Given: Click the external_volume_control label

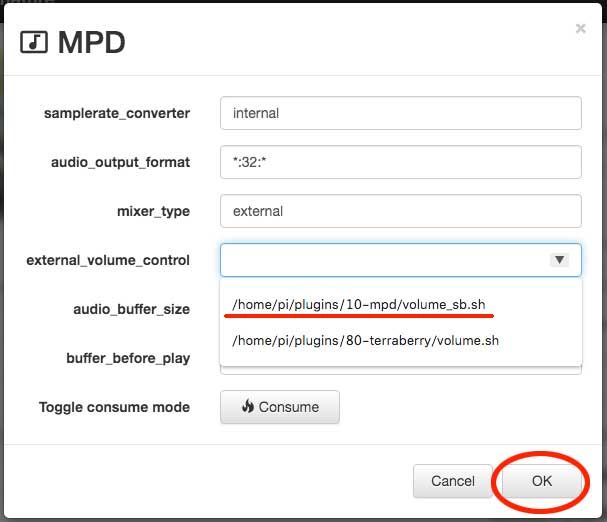Looking at the screenshot, I should click(x=108, y=260).
